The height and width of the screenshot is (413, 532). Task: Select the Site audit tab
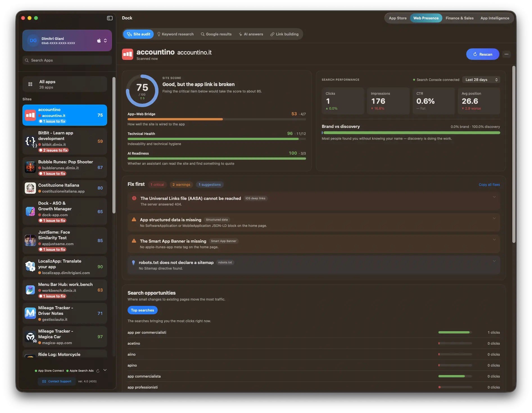(139, 34)
